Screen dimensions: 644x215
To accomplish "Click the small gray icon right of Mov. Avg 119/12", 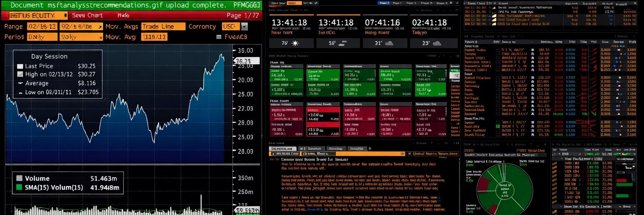I will click(218, 37).
